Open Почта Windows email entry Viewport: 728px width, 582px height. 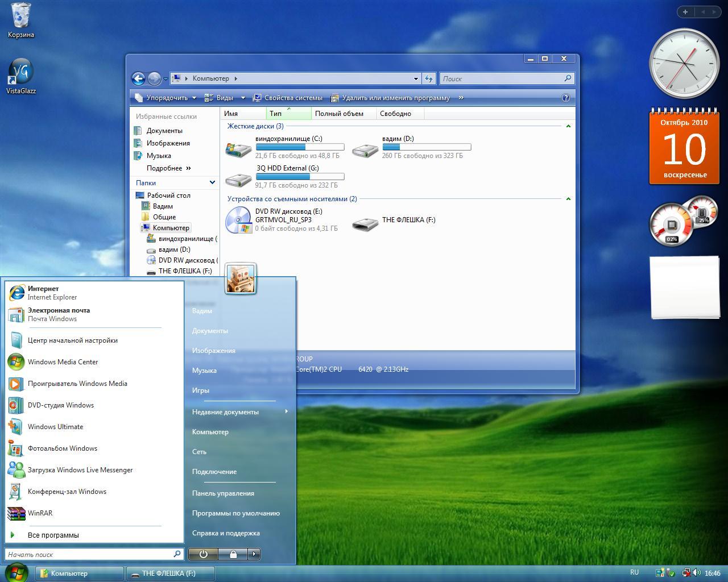coord(94,314)
